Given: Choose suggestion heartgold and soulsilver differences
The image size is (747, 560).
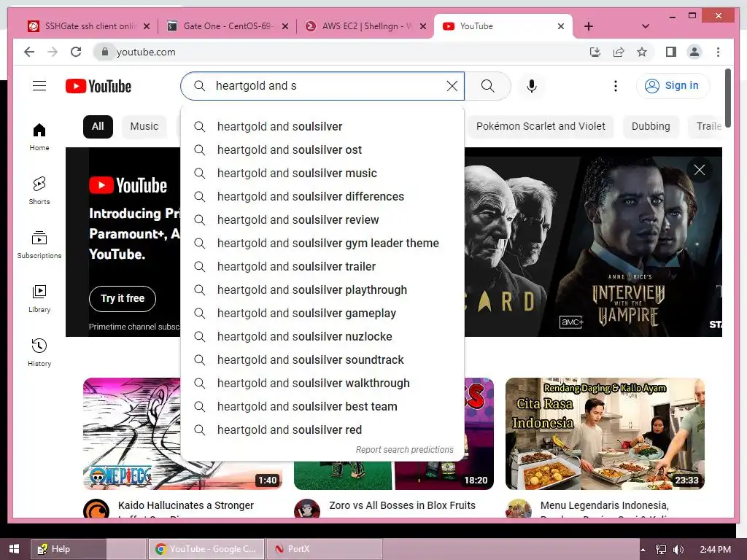Looking at the screenshot, I should (x=322, y=197).
